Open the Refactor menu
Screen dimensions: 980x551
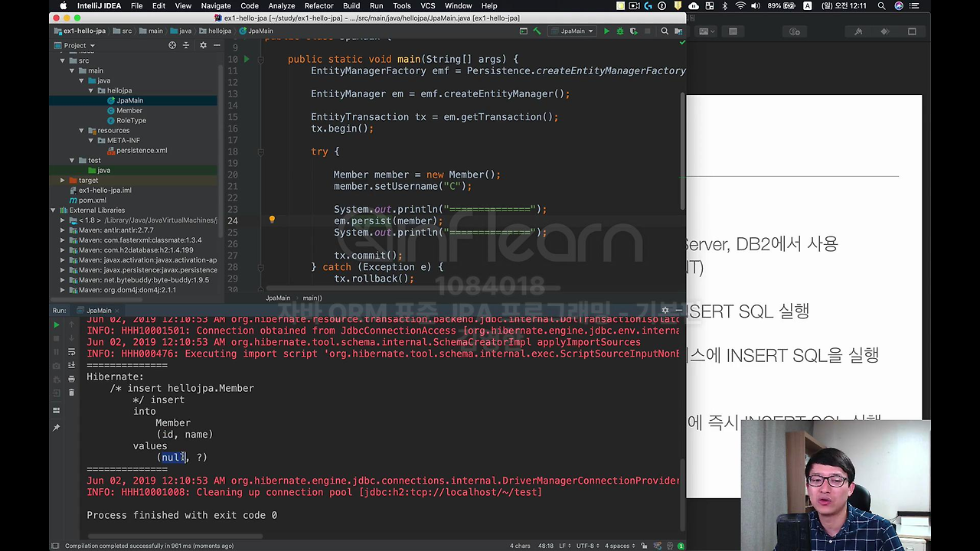point(318,5)
